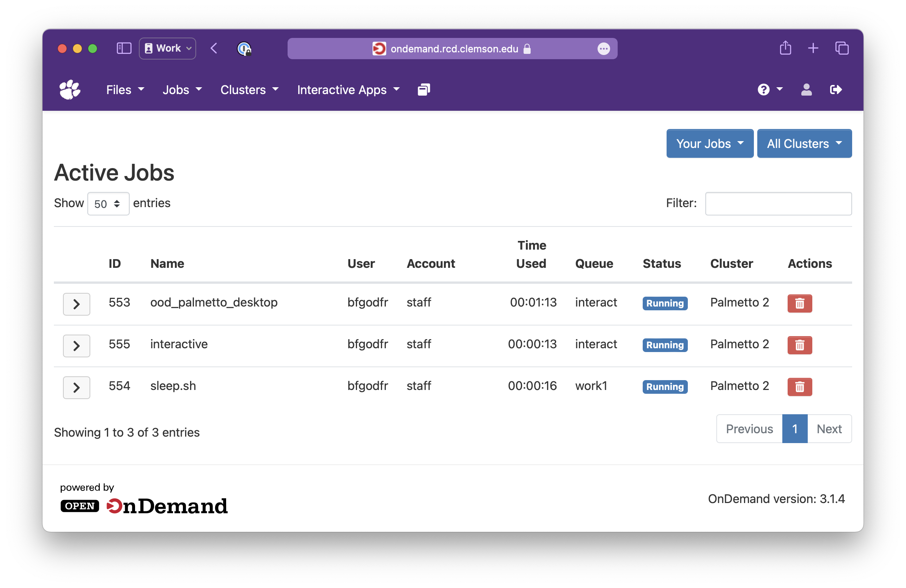Open the Jobs menu

pyautogui.click(x=182, y=90)
